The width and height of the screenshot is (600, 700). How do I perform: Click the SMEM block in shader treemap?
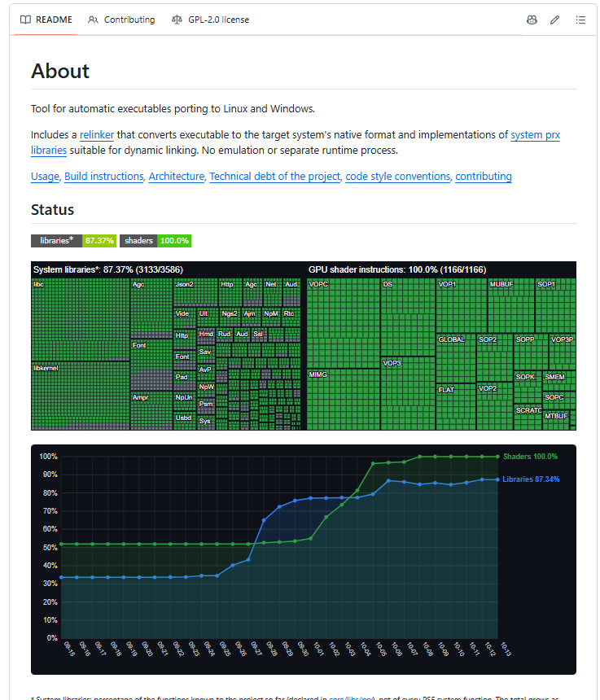559,381
